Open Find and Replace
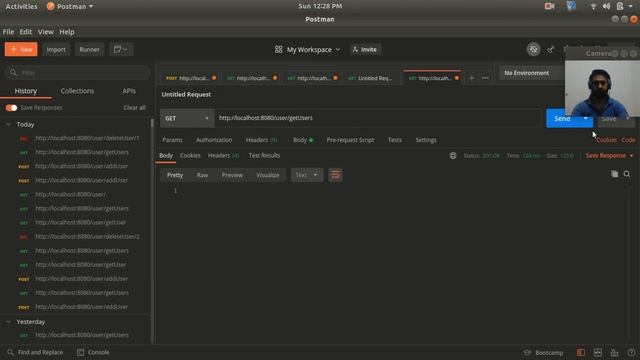Screen dimensions: 640x360 tap(35, 353)
